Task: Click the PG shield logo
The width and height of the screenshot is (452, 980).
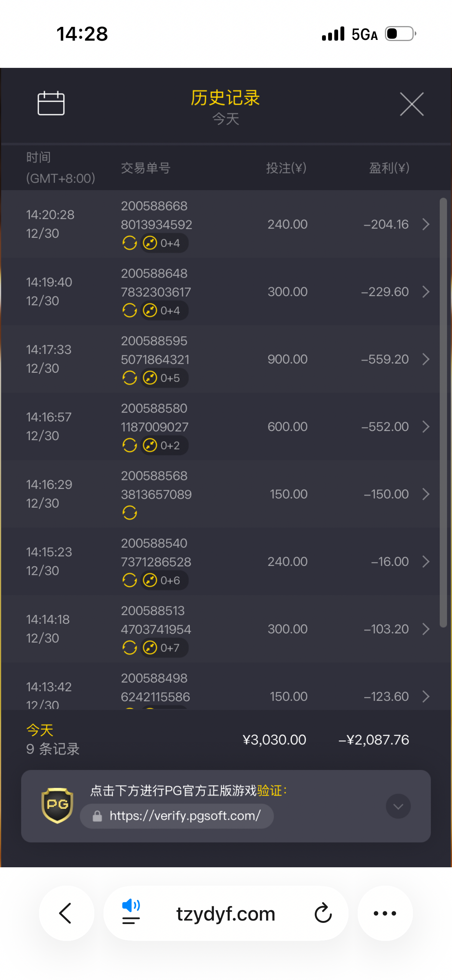Action: pos(57,806)
